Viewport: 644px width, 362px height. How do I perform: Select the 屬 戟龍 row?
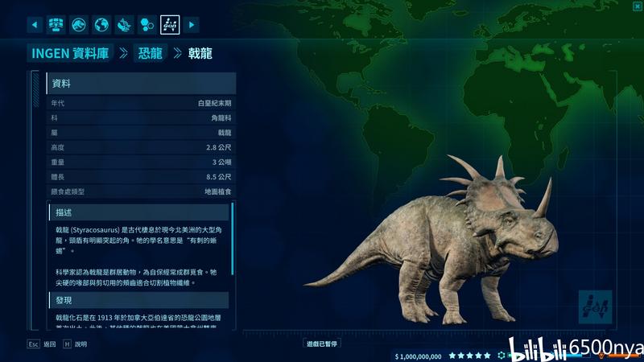tap(141, 133)
